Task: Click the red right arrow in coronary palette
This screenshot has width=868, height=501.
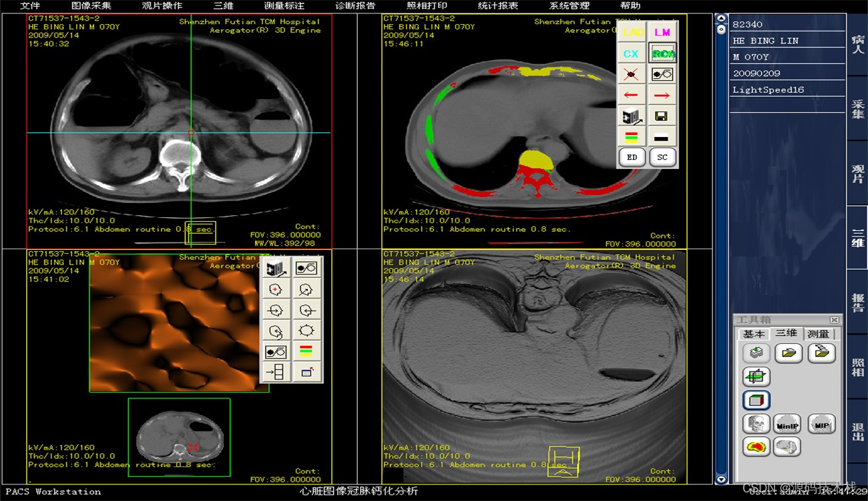Action: [662, 96]
